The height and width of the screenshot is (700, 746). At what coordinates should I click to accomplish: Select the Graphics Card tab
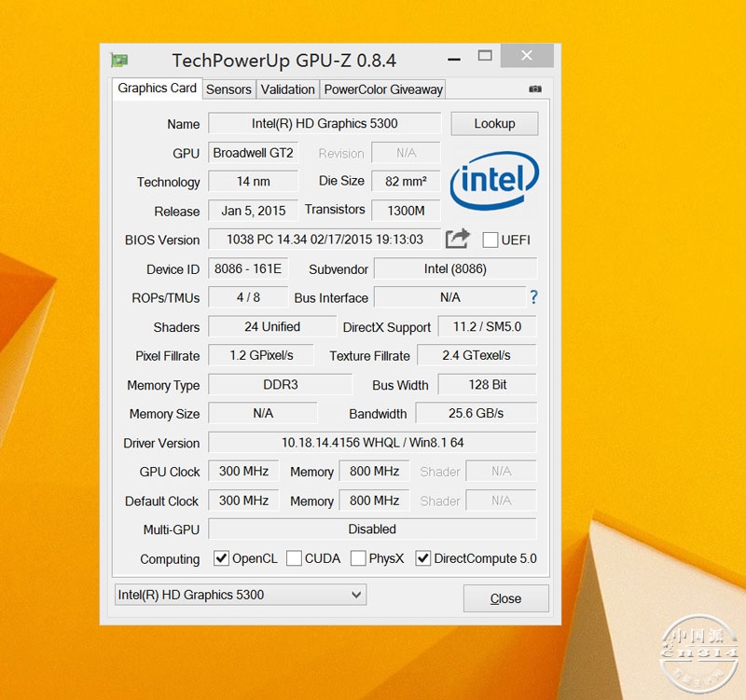click(x=157, y=89)
